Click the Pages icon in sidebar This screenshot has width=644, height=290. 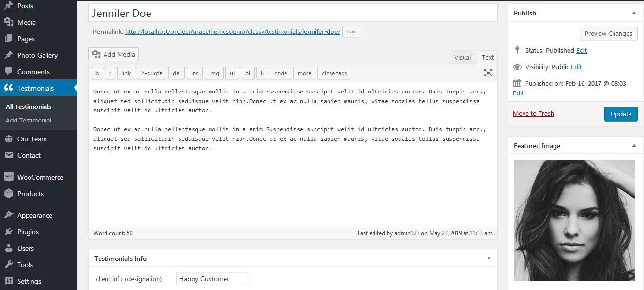coord(9,39)
